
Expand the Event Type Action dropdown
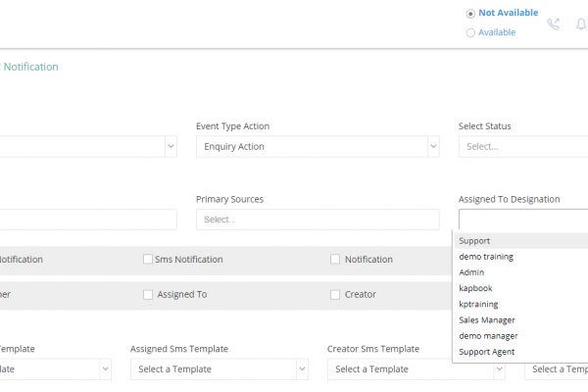coord(318,146)
